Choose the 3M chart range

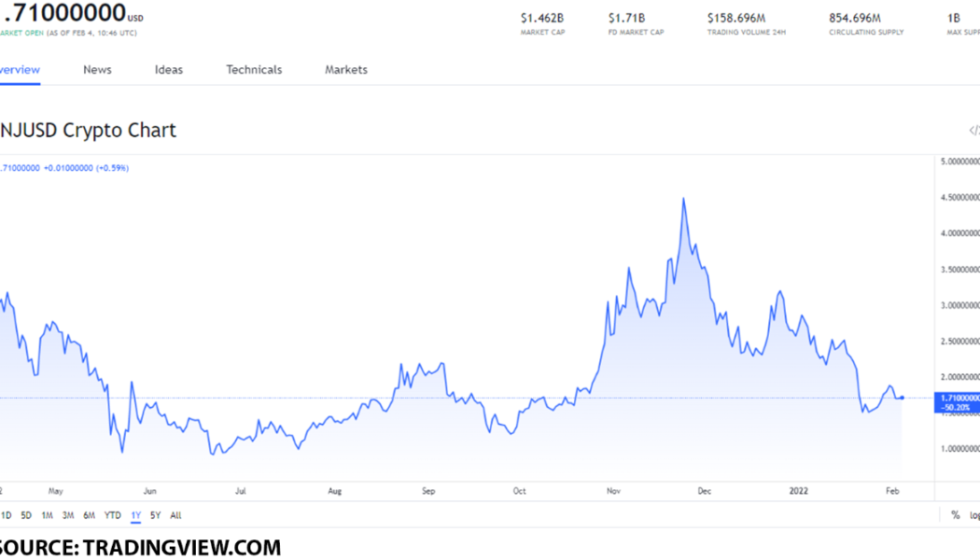coord(68,514)
